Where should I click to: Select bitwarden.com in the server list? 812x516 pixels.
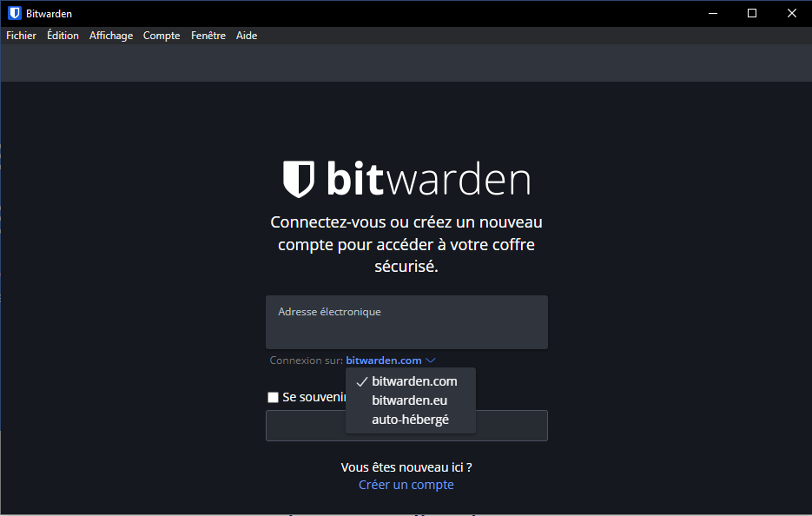(x=411, y=381)
